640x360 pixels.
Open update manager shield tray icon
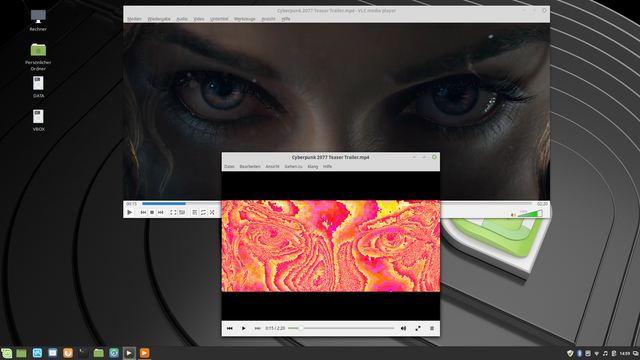coord(570,353)
